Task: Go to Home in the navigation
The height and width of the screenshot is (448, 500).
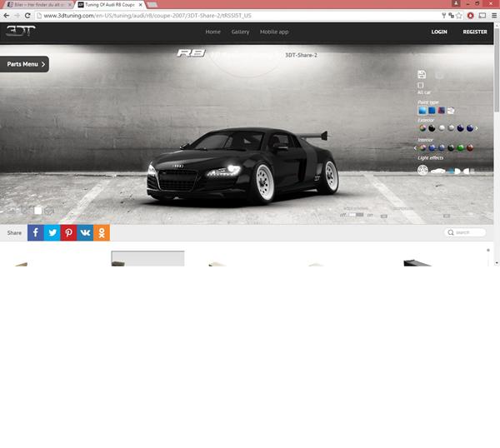Action: (x=213, y=32)
